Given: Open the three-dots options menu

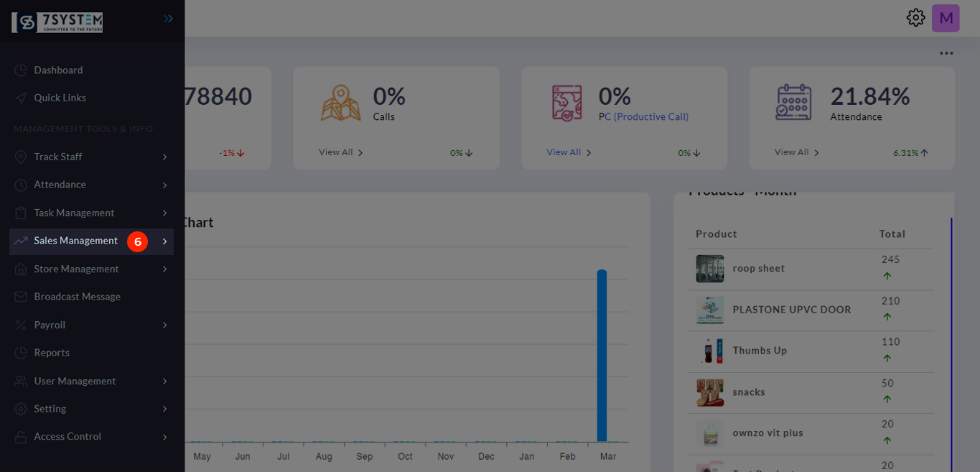Looking at the screenshot, I should coord(946,53).
